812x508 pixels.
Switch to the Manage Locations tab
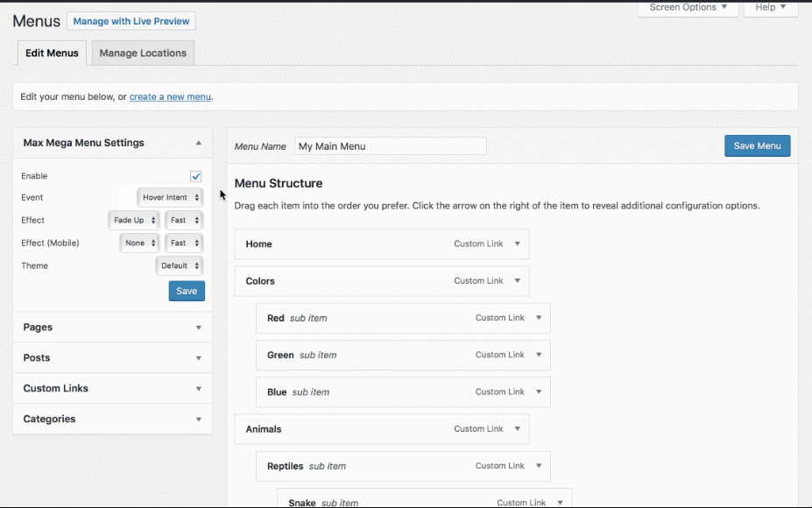pos(142,53)
